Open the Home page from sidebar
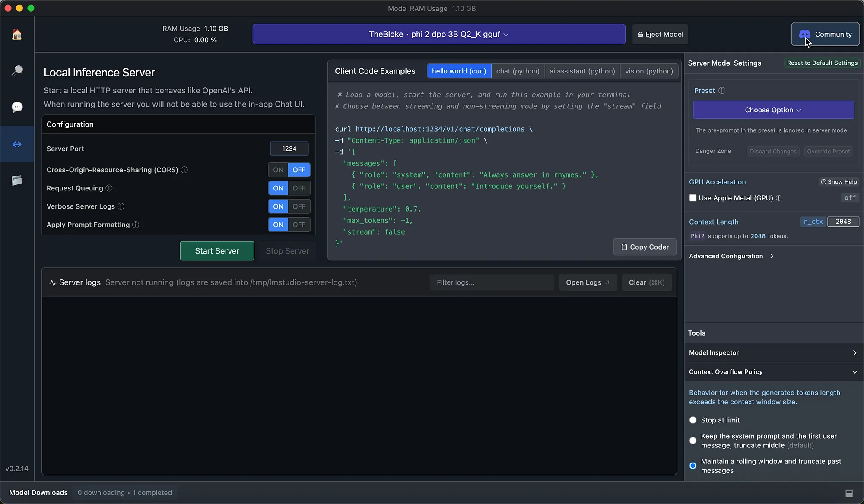Screen dimensions: 864x504 (x=17, y=35)
